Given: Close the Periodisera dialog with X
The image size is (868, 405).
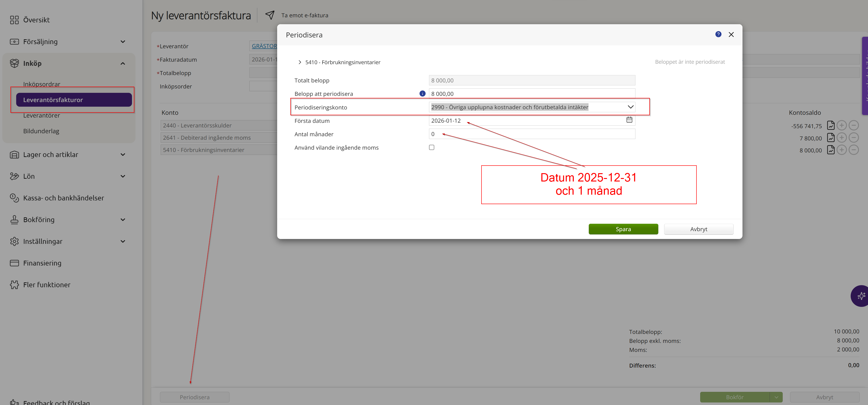Looking at the screenshot, I should click(731, 35).
